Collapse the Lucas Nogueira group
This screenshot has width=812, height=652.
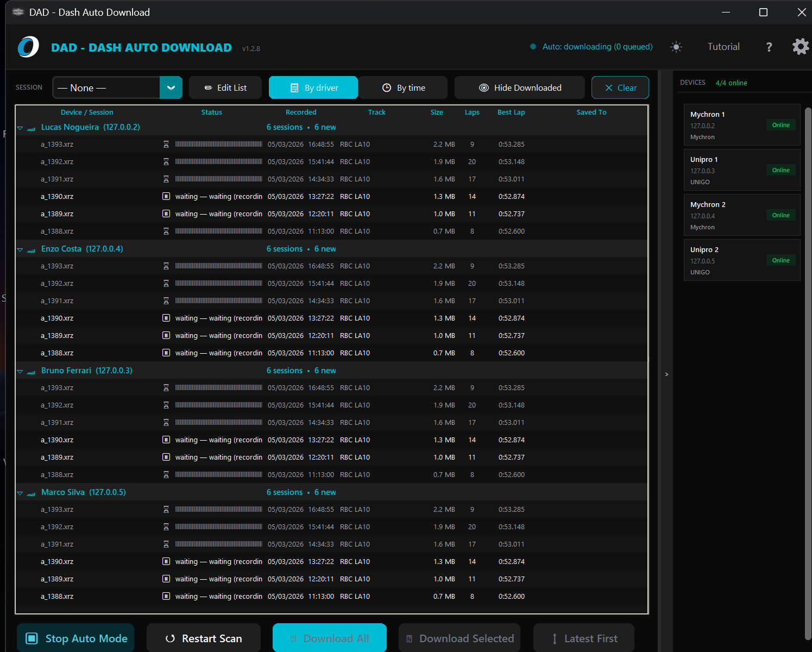coord(20,128)
